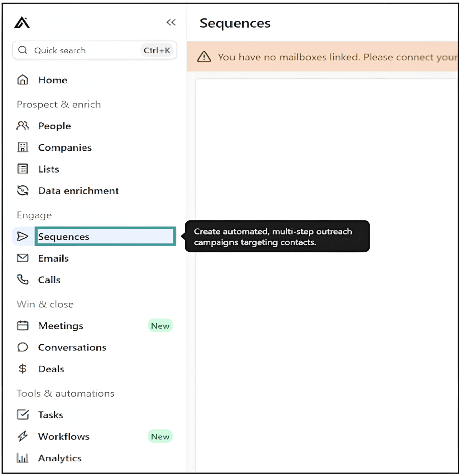Click the Conversations chat bubble icon
The height and width of the screenshot is (476, 462).
23,347
